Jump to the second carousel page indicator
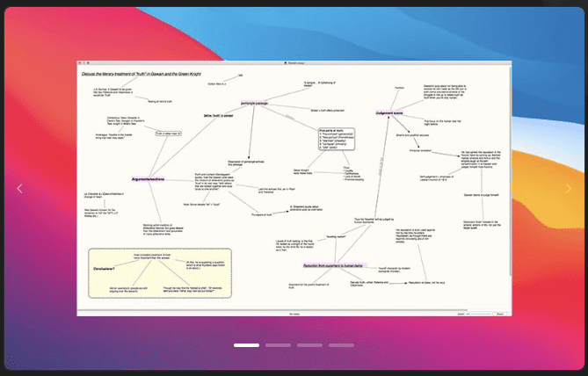Viewport: 588px width, 376px height. pos(279,345)
